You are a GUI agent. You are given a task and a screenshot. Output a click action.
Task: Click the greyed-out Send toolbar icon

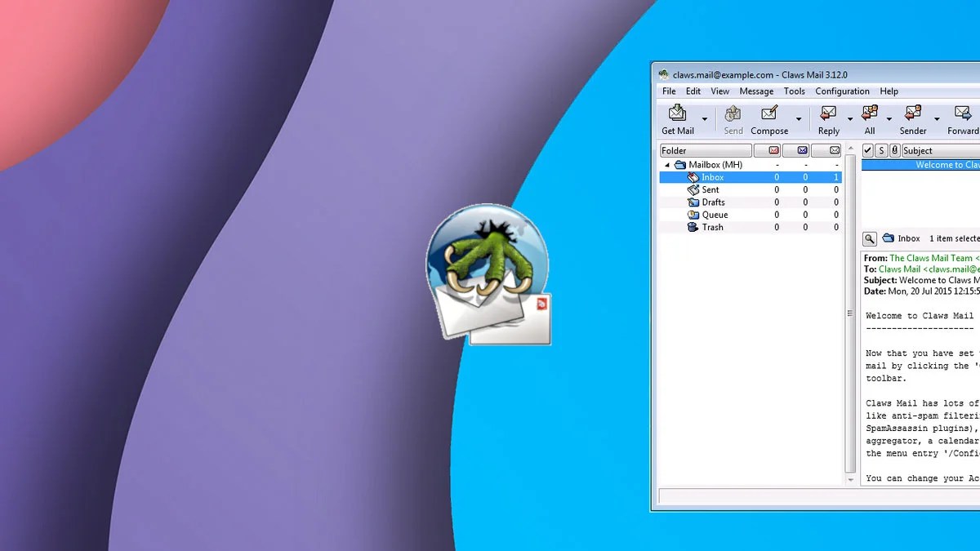click(x=733, y=113)
